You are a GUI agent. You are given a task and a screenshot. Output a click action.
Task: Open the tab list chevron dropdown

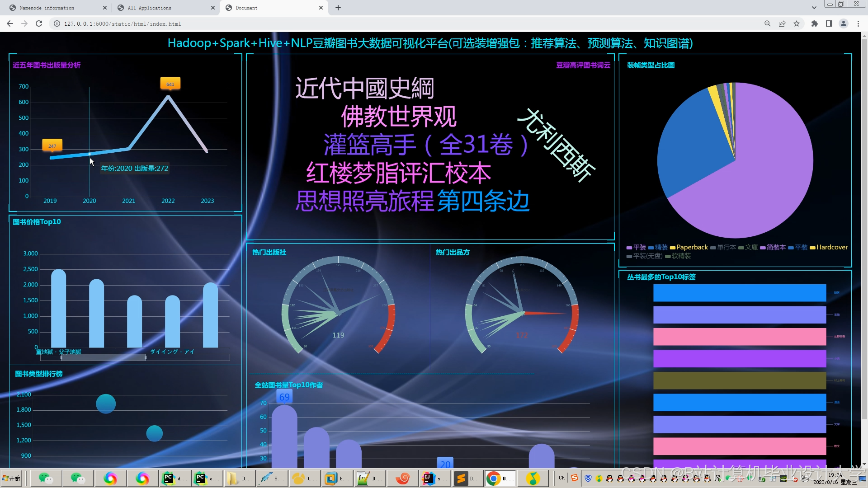(x=815, y=7)
